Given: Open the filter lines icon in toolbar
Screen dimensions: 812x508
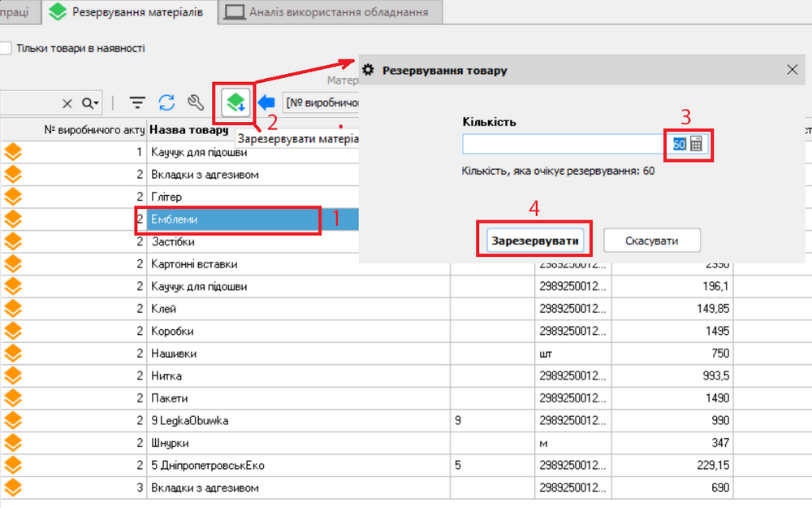Looking at the screenshot, I should click(138, 102).
